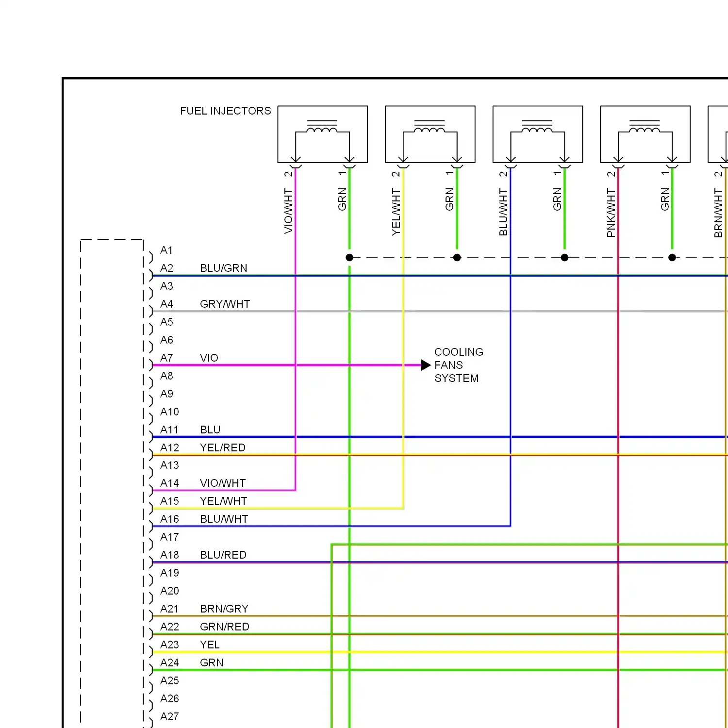Screen dimensions: 728x728
Task: Click the GRN label beside pin A24
Action: tap(212, 663)
